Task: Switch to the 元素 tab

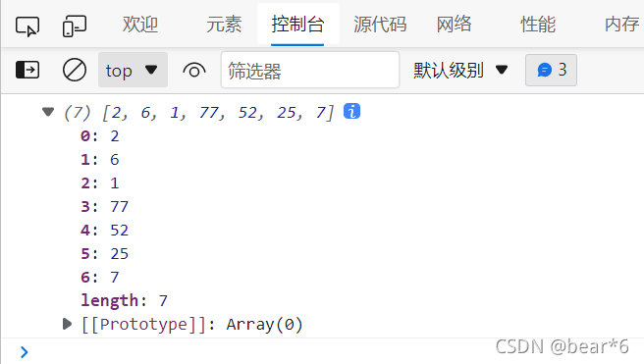Action: tap(224, 25)
